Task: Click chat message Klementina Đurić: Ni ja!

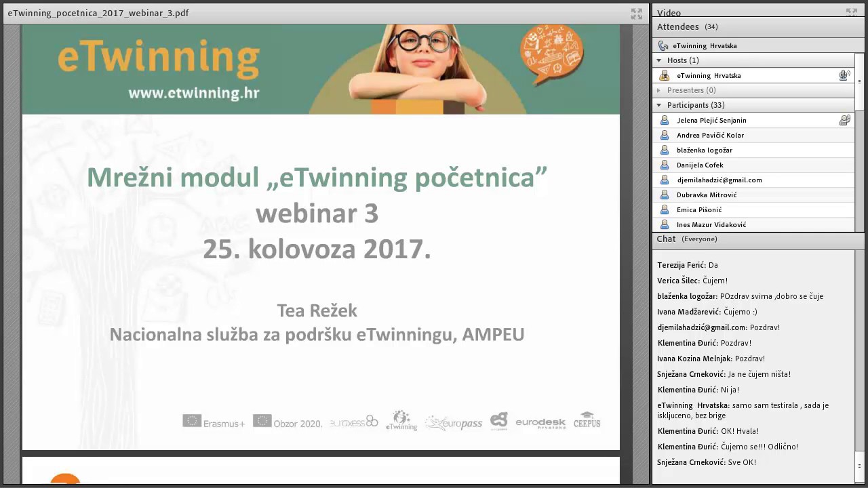Action: pos(698,390)
